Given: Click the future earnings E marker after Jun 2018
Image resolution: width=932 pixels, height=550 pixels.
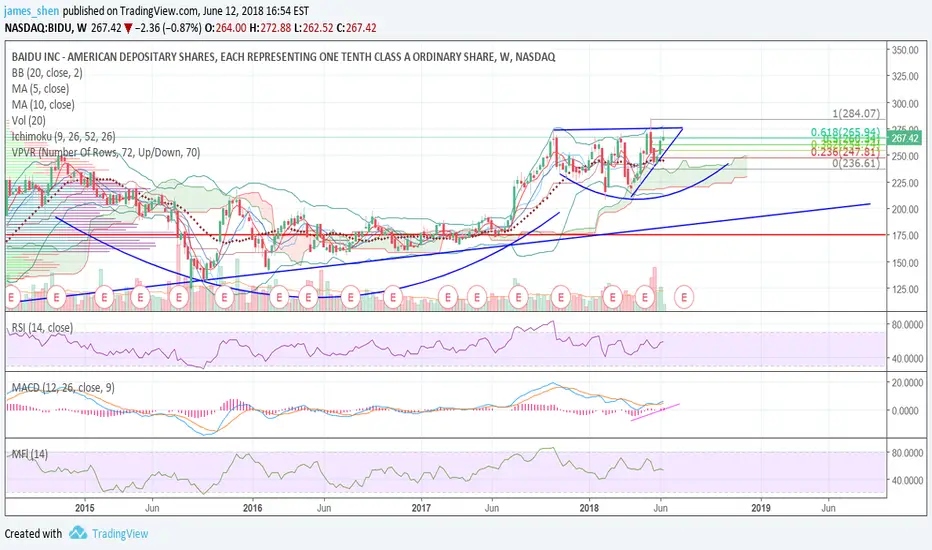Looking at the screenshot, I should click(684, 296).
